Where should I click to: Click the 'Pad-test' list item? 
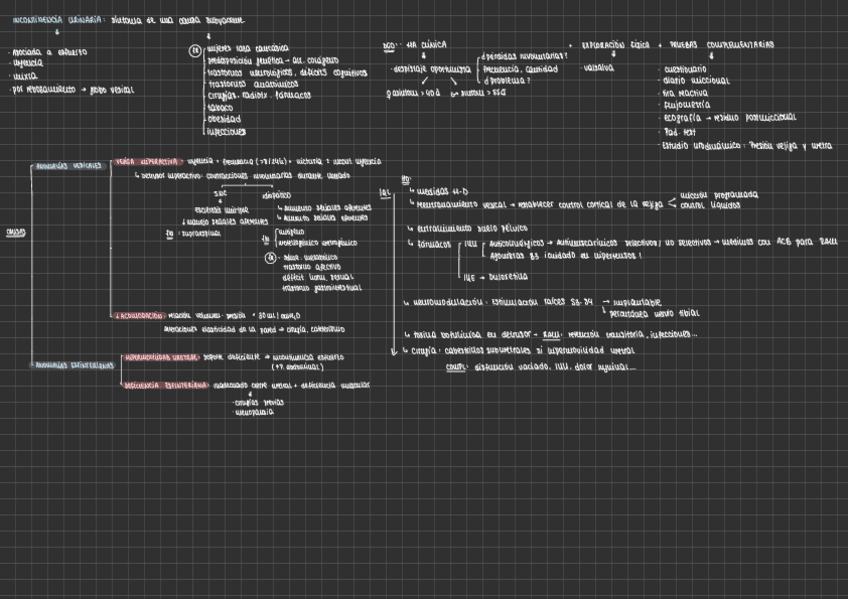(679, 130)
